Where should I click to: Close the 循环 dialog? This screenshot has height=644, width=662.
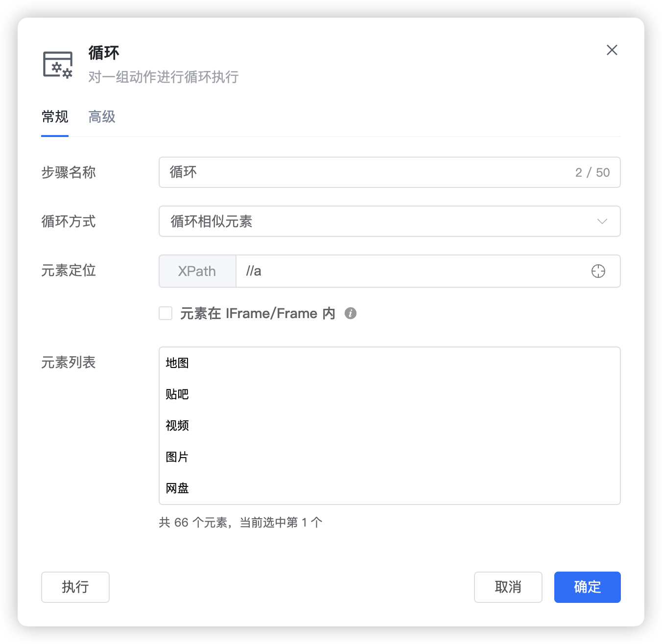coord(612,50)
